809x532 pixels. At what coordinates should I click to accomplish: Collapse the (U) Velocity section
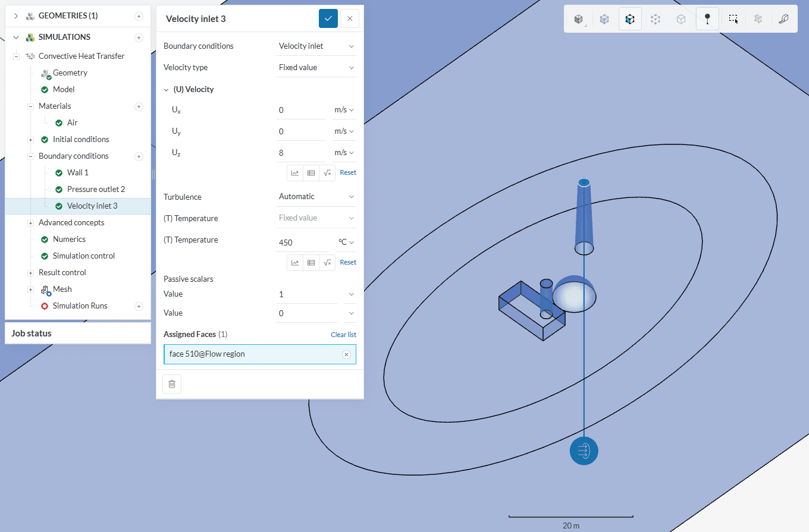167,90
